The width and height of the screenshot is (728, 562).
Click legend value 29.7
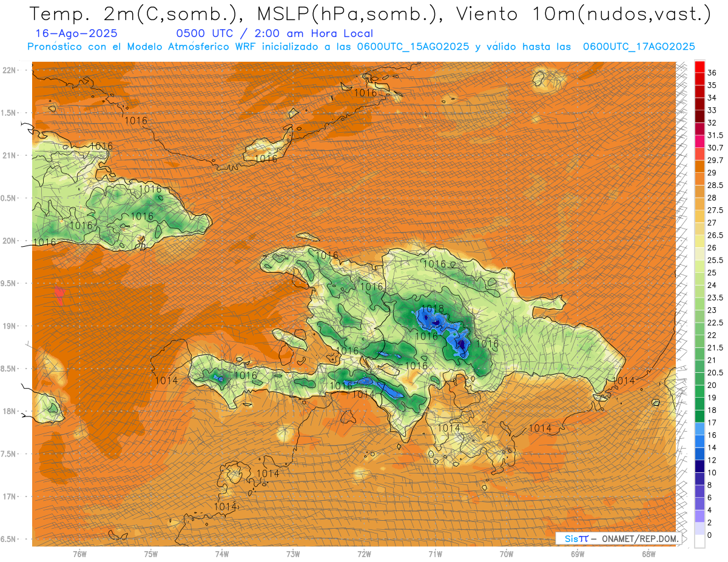(x=715, y=160)
